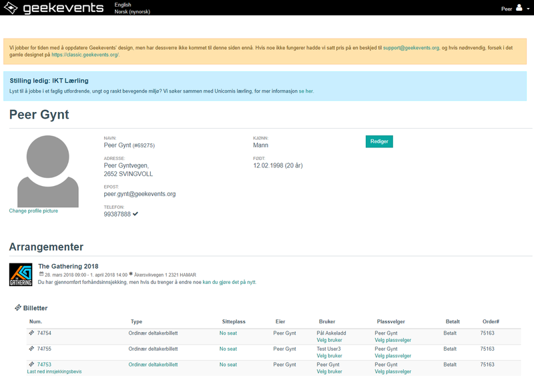Viewport: 534px width, 392px height.
Task: Click Velg bruker for ticket 74753
Action: click(x=329, y=371)
